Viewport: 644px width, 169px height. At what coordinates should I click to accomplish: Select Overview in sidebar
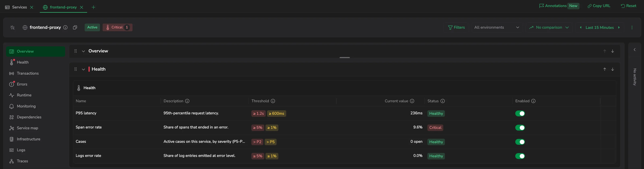[36, 51]
